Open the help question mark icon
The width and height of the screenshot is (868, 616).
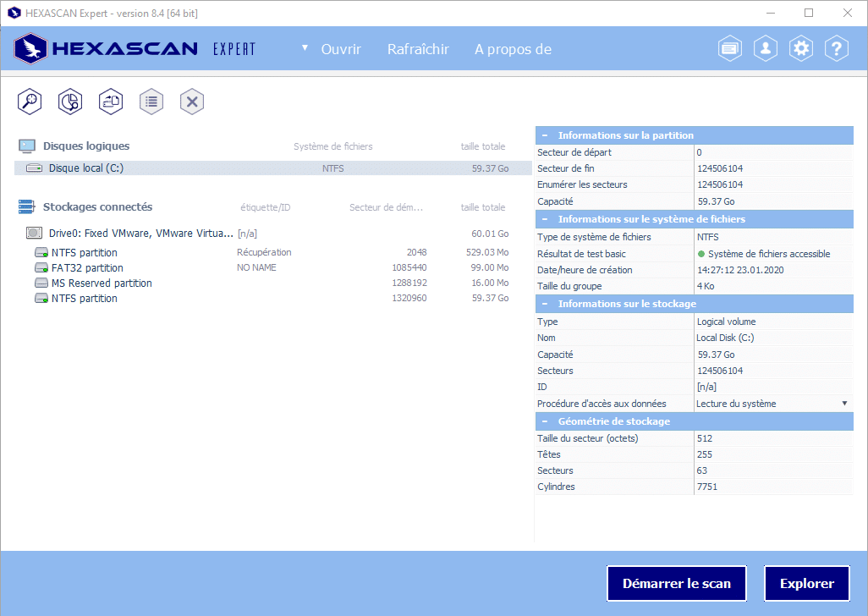pos(837,49)
